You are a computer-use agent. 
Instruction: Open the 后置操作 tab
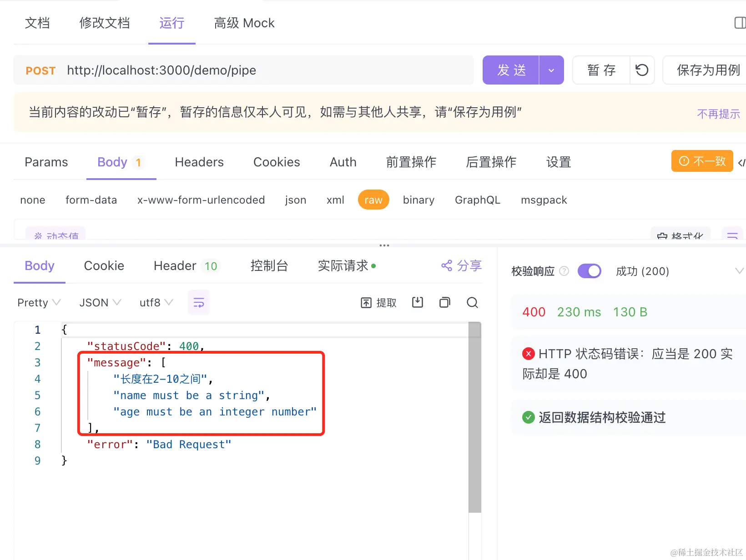click(491, 162)
